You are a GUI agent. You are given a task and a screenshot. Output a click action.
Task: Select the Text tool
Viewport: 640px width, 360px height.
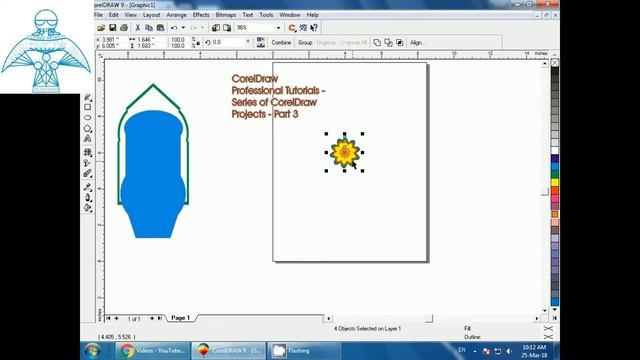click(87, 138)
